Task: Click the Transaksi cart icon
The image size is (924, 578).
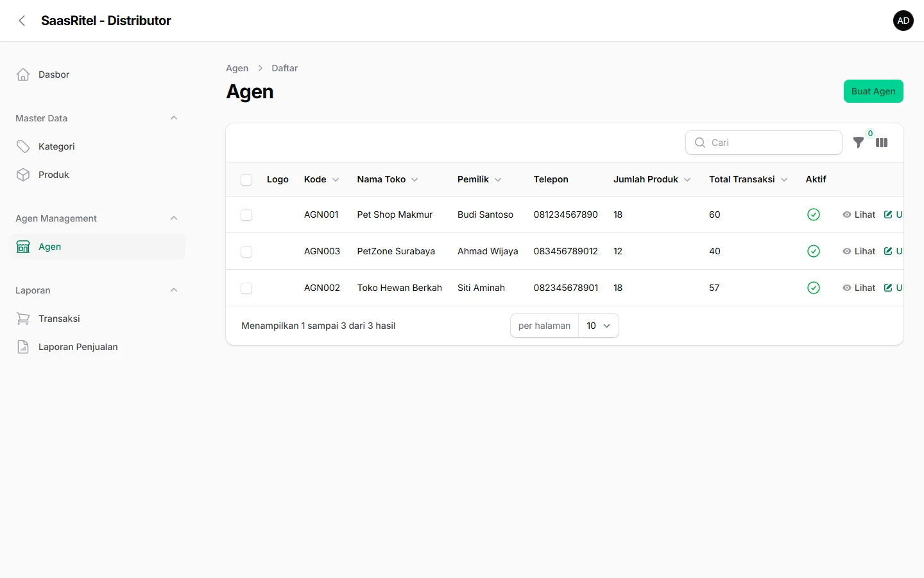Action: point(23,319)
